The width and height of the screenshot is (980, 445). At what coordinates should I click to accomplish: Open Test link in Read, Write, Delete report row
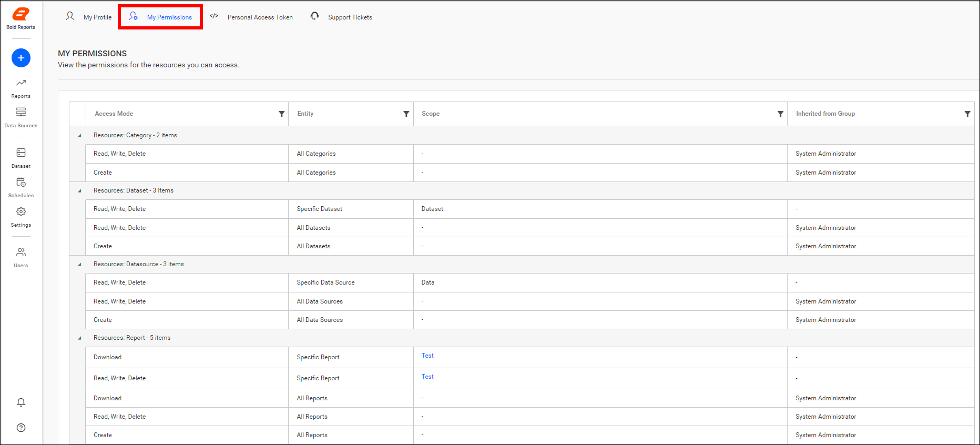pyautogui.click(x=427, y=377)
